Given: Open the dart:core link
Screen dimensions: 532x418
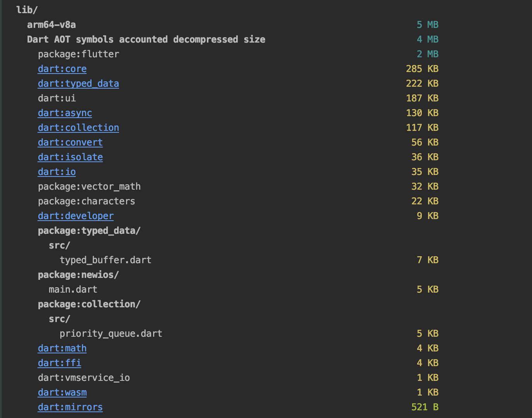Looking at the screenshot, I should point(62,69).
